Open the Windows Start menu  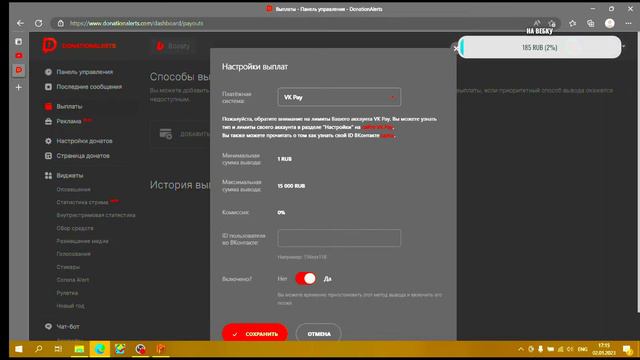(19, 349)
